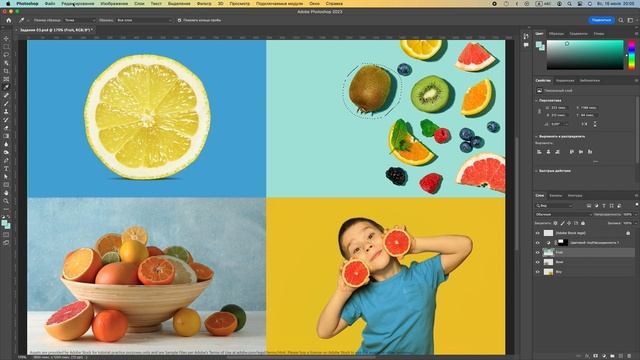Image resolution: width=640 pixels, height=360 pixels.
Task: Select the Rectangular Marquee tool
Action: tap(6, 47)
